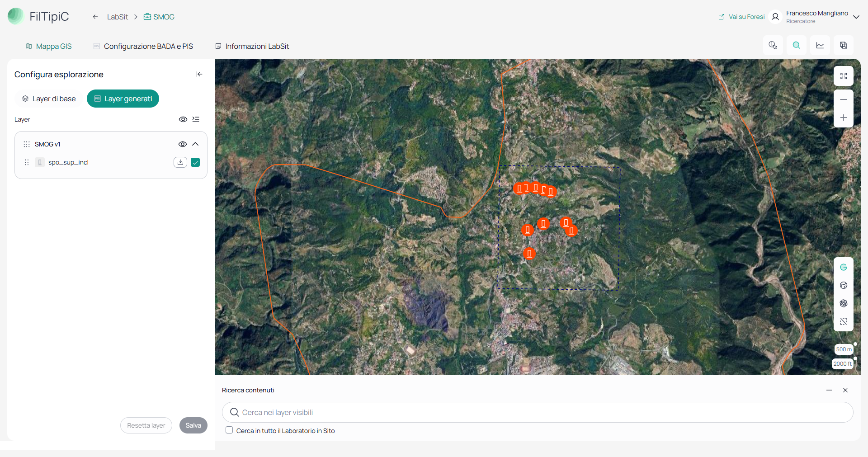
Task: Grab the spo_sup_incl drag handle
Action: pyautogui.click(x=27, y=162)
